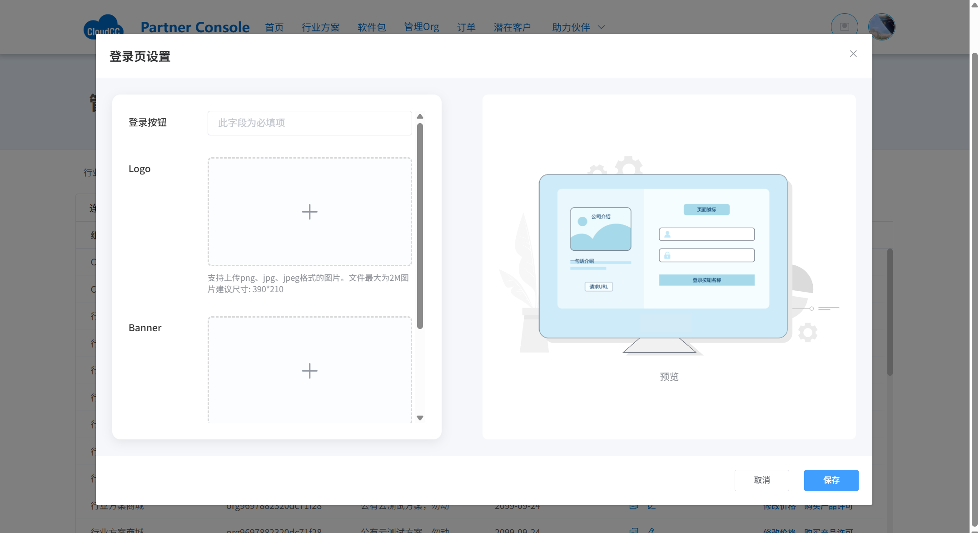Open the 潜在客户 menu item
This screenshot has height=533, width=980.
(x=512, y=27)
